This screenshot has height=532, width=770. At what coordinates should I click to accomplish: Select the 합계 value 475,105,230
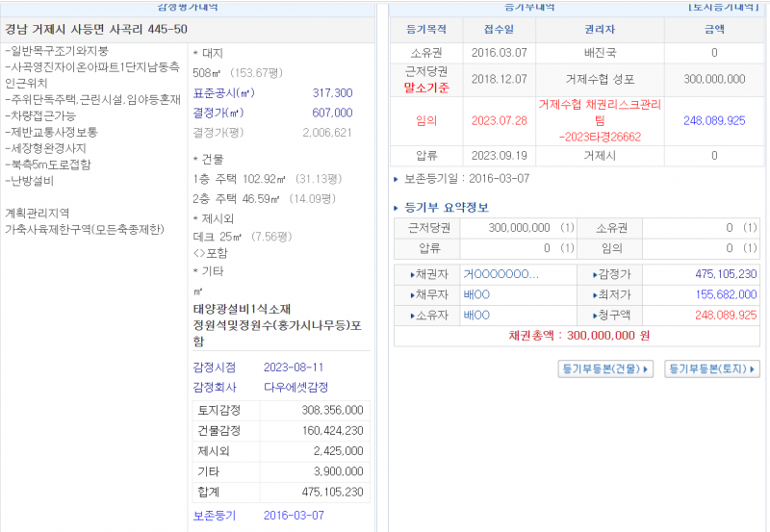point(332,492)
